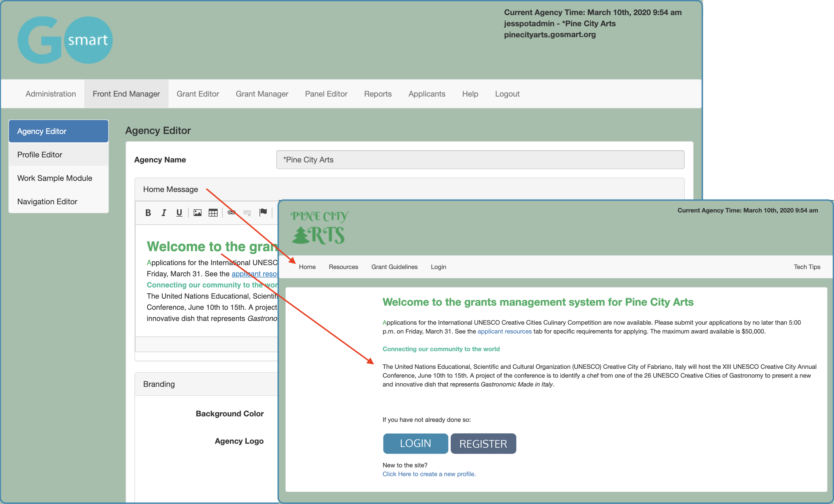Click the GO Smart logo

65,40
